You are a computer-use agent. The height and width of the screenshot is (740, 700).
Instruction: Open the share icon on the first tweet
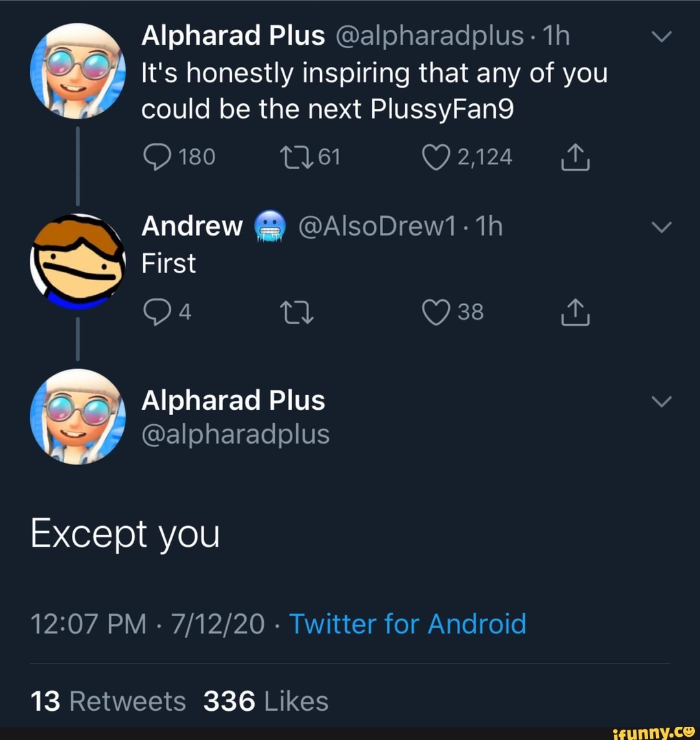[574, 156]
